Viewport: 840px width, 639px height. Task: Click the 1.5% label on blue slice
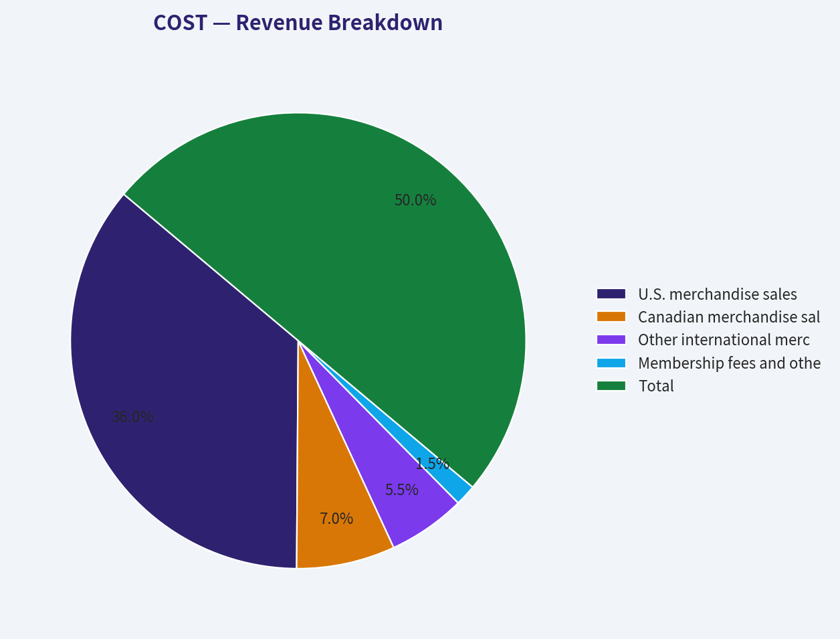pyautogui.click(x=432, y=464)
